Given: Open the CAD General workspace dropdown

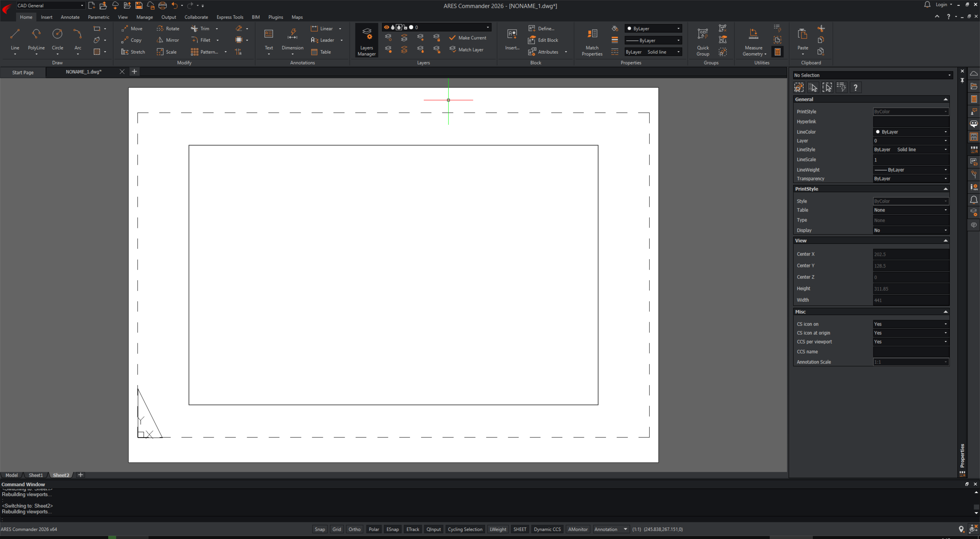Looking at the screenshot, I should point(50,5).
